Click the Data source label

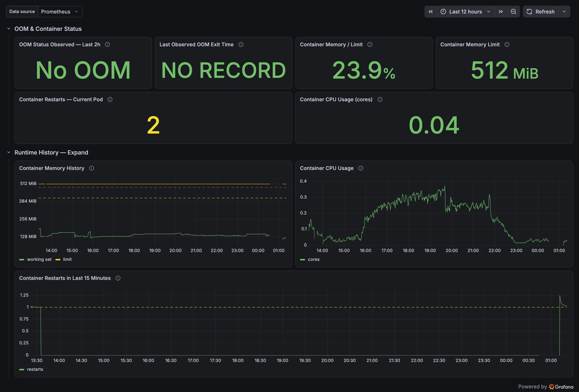[22, 12]
